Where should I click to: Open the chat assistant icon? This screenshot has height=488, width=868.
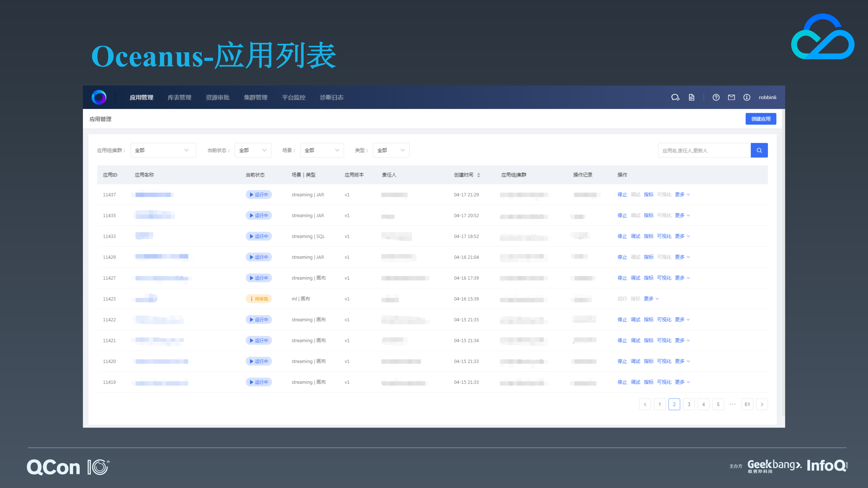[675, 97]
